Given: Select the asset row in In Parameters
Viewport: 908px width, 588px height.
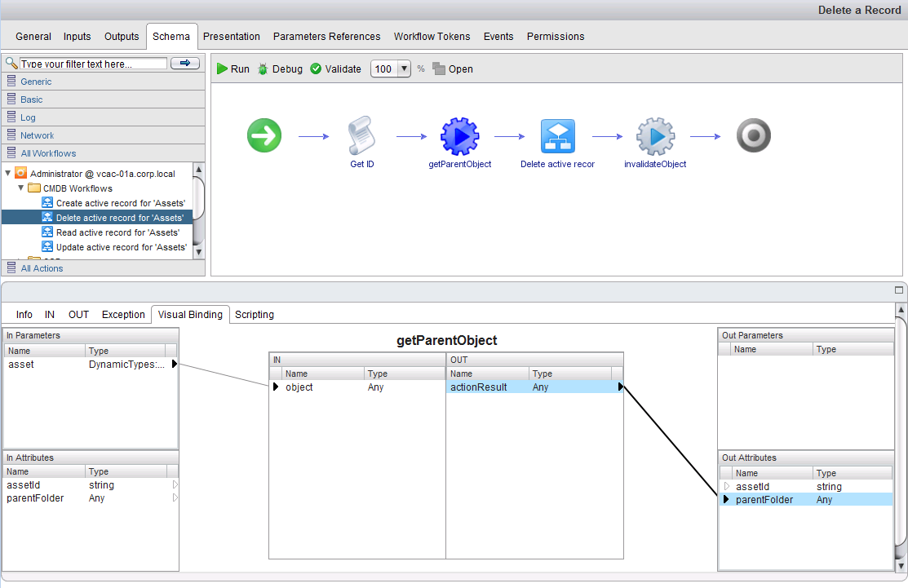Looking at the screenshot, I should 91,364.
